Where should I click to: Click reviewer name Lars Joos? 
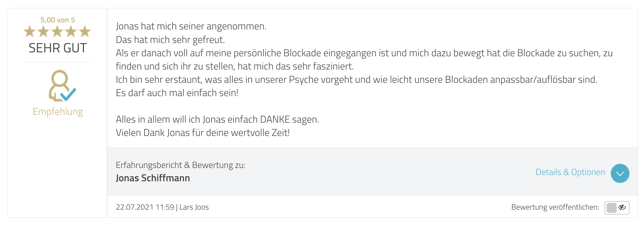194,207
